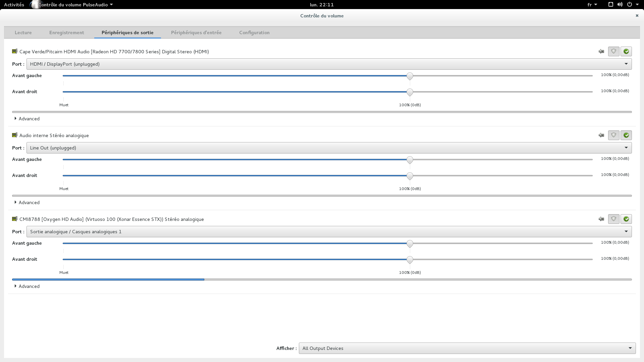This screenshot has height=362, width=644.
Task: Click CMI8788 Avant gauche volume slider handle
Action: pos(410,244)
